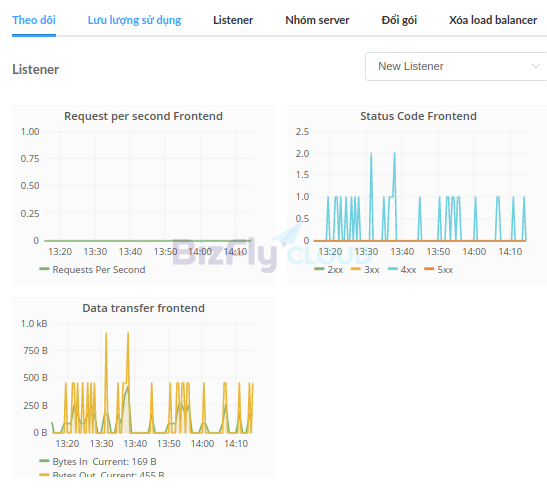Toggle the 3xx series legend entry

pyautogui.click(x=365, y=270)
